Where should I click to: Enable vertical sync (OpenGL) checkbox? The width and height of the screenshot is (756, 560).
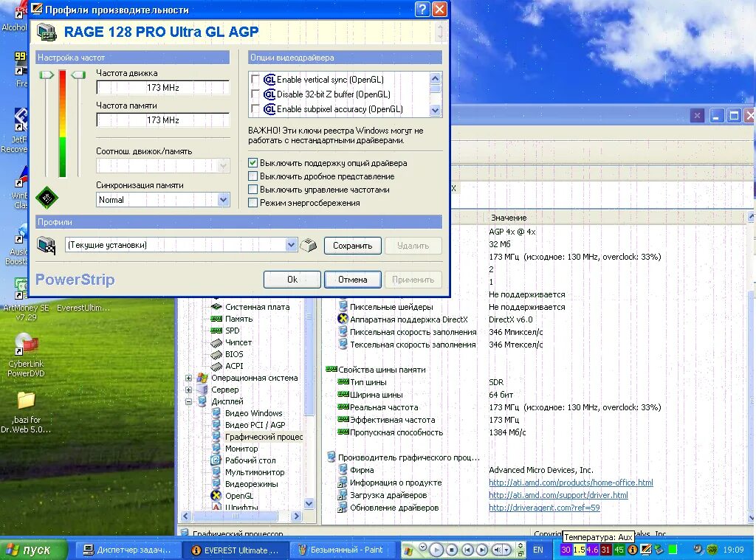pyautogui.click(x=255, y=80)
